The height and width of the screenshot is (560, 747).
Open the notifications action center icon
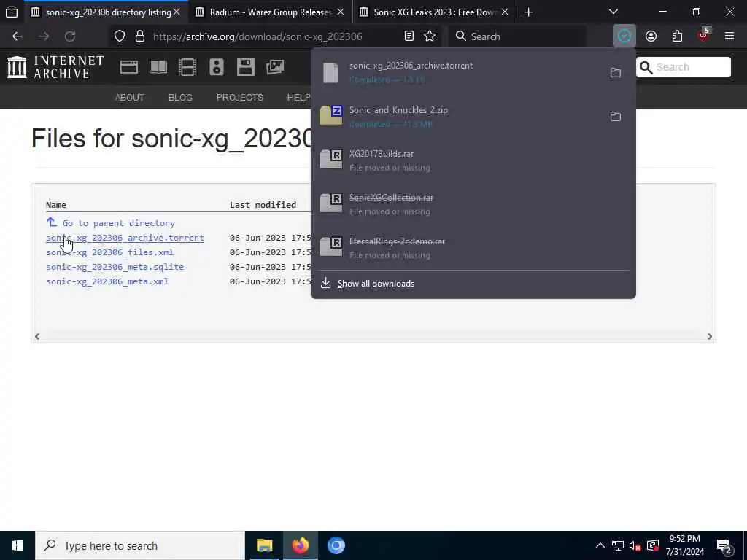click(724, 545)
